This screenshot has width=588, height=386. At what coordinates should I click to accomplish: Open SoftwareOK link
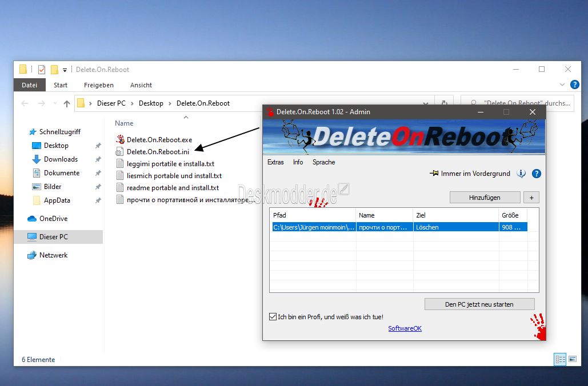tap(405, 328)
